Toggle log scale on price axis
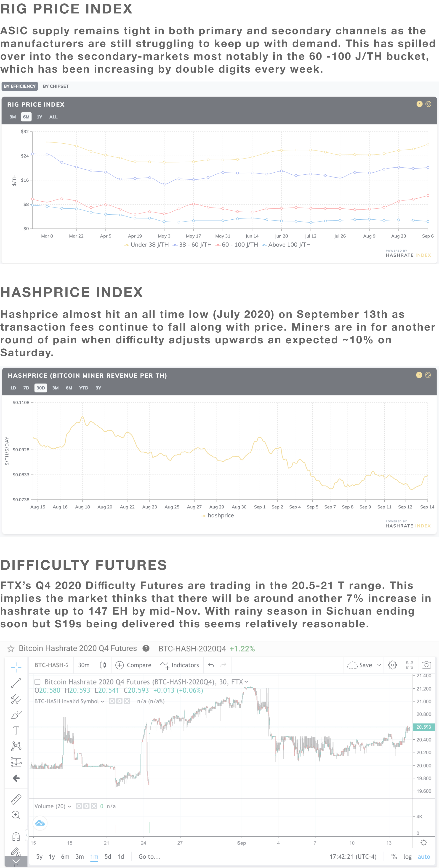This screenshot has width=439, height=868. pyautogui.click(x=407, y=857)
